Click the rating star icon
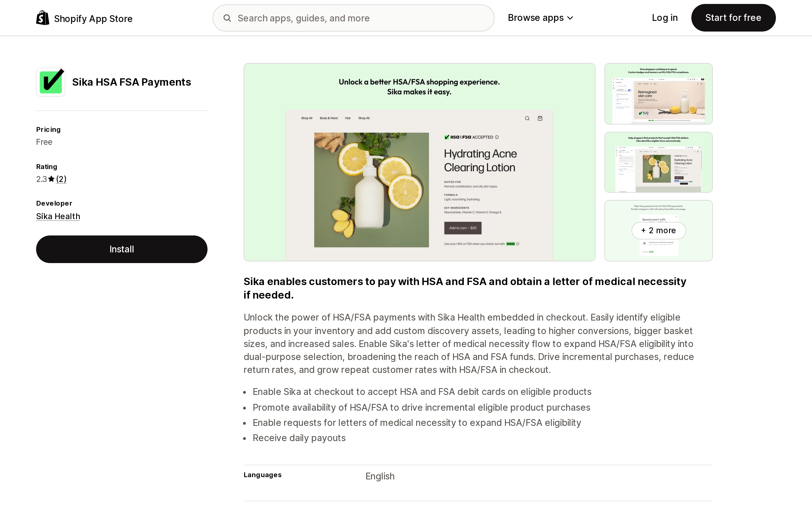The height and width of the screenshot is (507, 812). [x=51, y=179]
